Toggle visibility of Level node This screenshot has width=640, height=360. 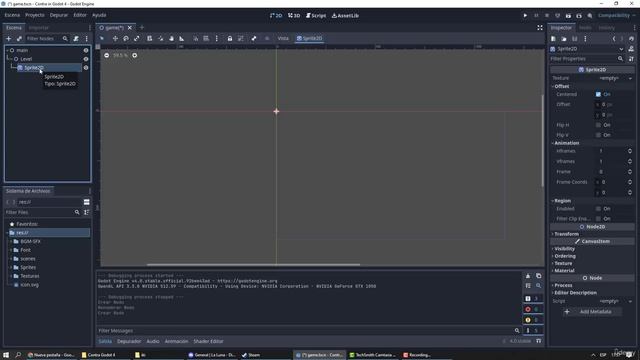pyautogui.click(x=86, y=59)
